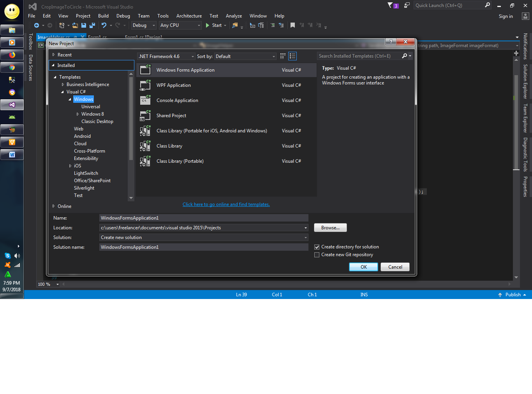The width and height of the screenshot is (532, 394).
Task: Expand the Windows 8 tree node
Action: (x=78, y=114)
